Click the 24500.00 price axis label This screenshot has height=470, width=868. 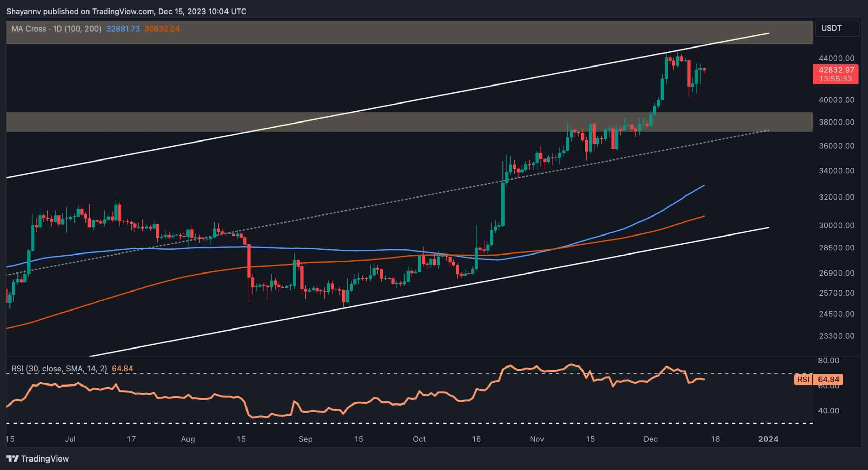tap(836, 314)
